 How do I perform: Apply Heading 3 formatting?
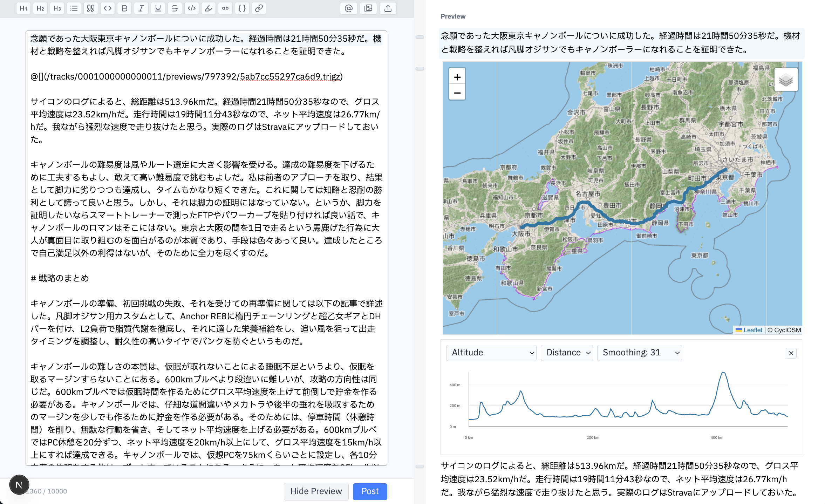click(57, 8)
